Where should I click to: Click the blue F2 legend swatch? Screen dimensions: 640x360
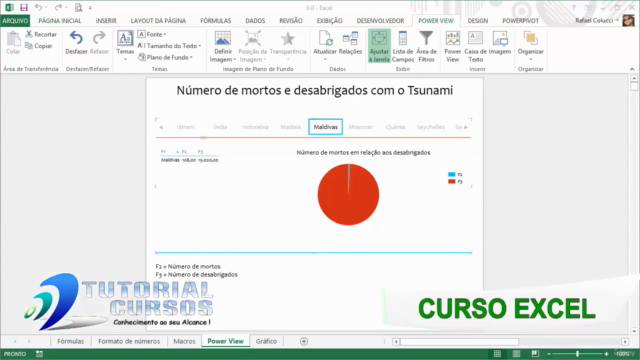tap(451, 174)
